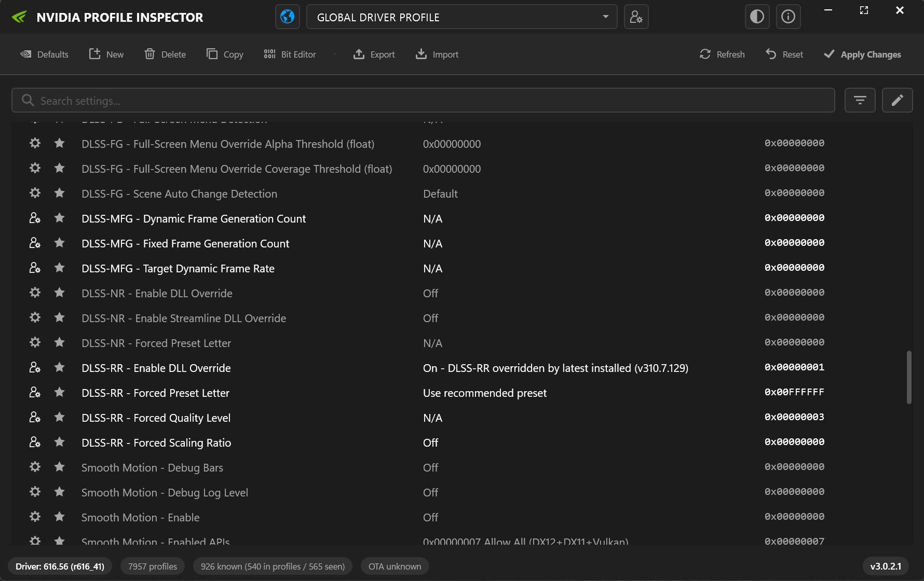Open value dropdown for Scene Auto Change Detection
924x581 pixels.
(x=440, y=194)
